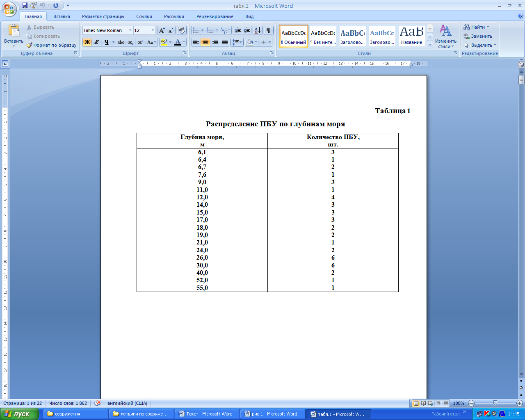Image resolution: width=525 pixels, height=420 pixels.
Task: Open the Times New Roman font dropdown
Action: 130,30
